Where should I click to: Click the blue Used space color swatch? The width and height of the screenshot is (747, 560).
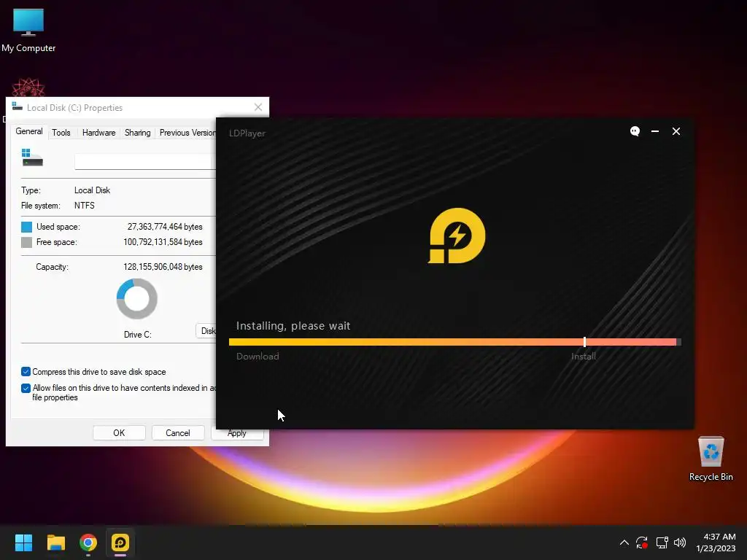(x=27, y=227)
